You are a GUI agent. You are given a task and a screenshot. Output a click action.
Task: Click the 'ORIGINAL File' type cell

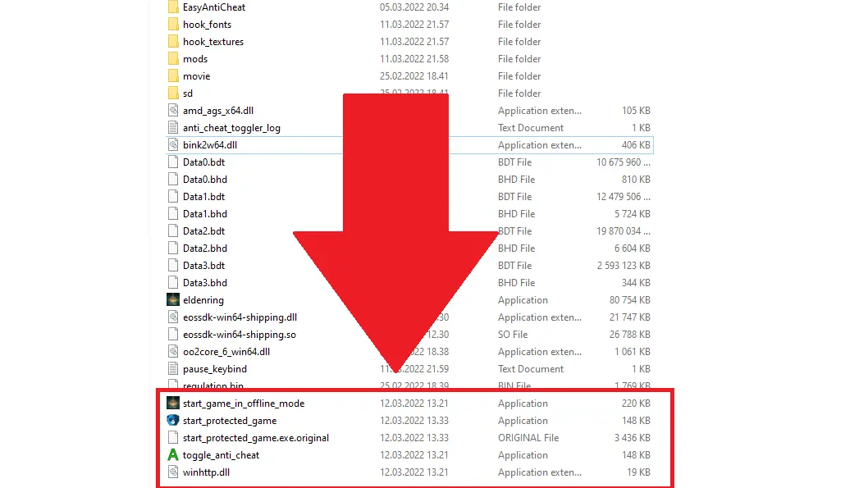pyautogui.click(x=528, y=438)
